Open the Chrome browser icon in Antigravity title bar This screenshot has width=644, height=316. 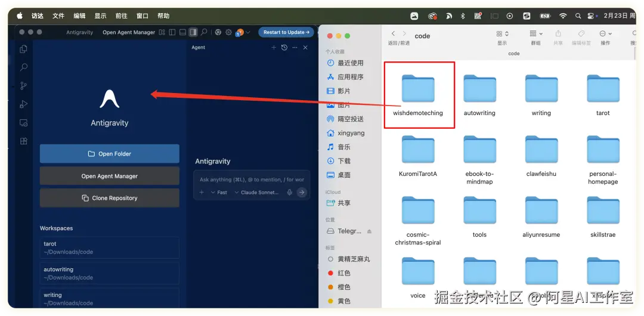(x=218, y=32)
